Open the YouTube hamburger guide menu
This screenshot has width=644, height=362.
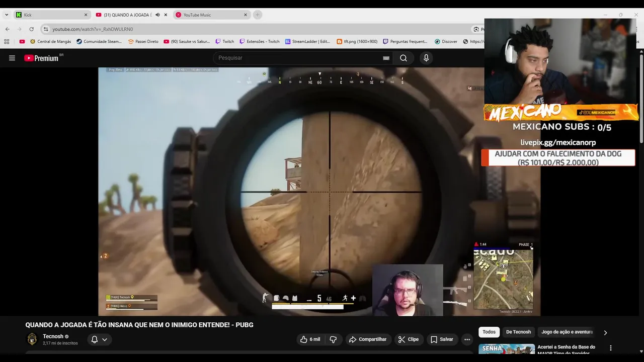[12, 58]
